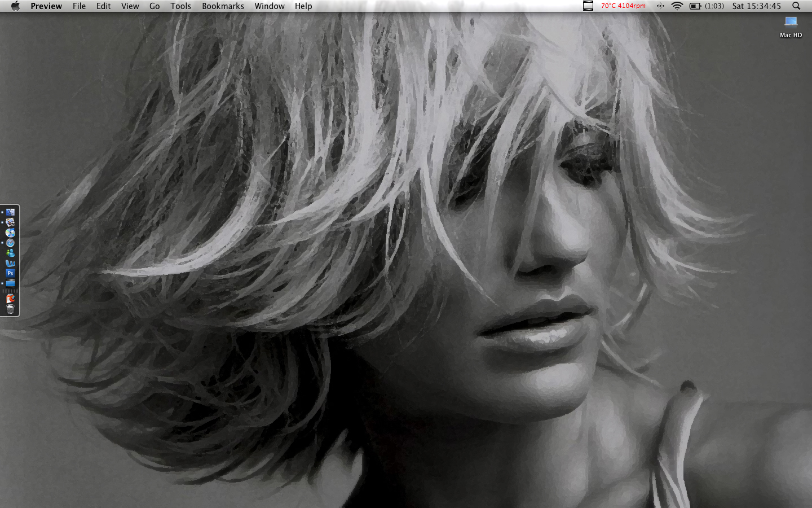Image resolution: width=812 pixels, height=508 pixels.
Task: Open Finder from the Dock
Action: [x=10, y=212]
